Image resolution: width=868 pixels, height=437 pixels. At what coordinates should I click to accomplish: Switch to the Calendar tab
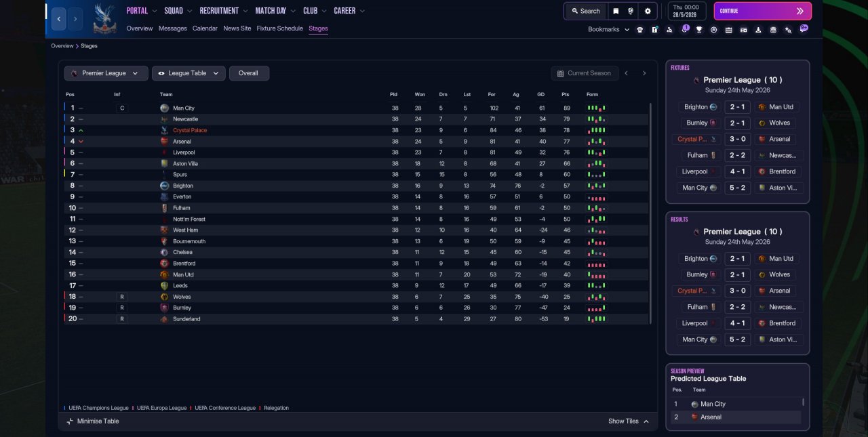point(205,28)
